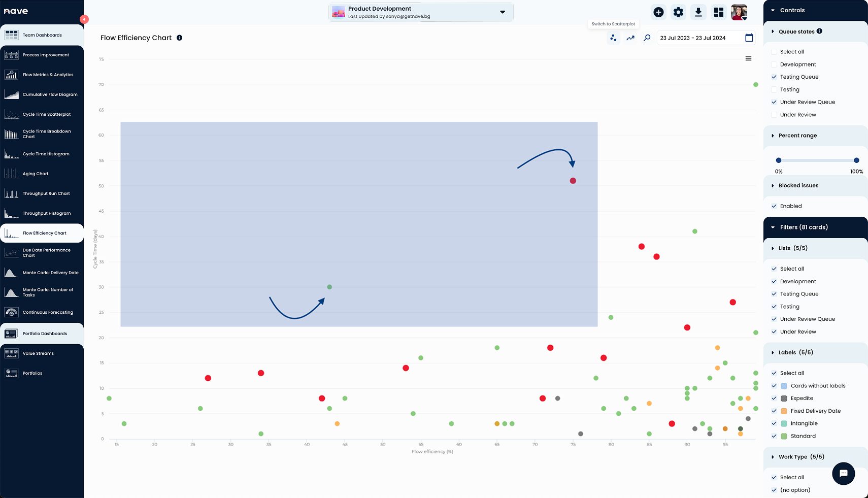This screenshot has height=498, width=868.
Task: Open the chart hamburger menu
Action: (748, 58)
